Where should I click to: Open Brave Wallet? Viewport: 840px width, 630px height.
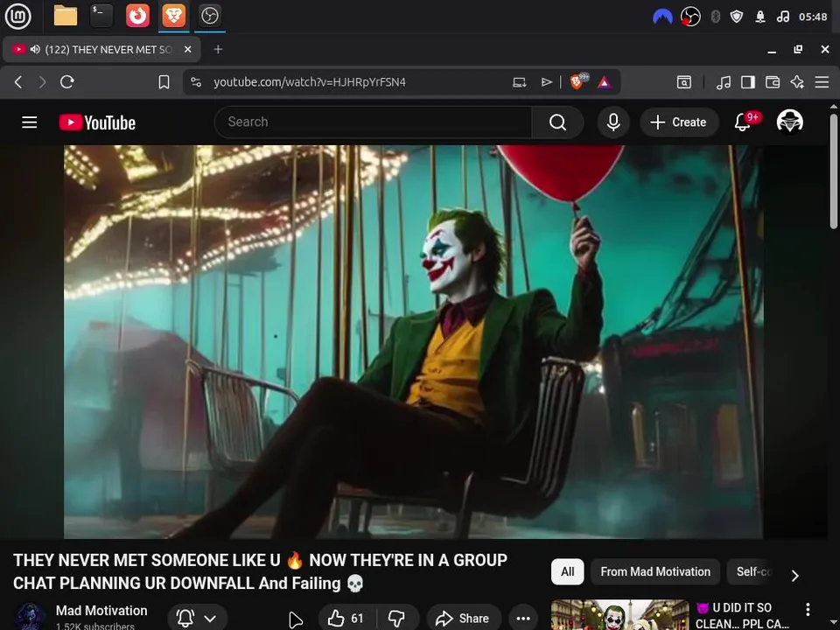773,82
